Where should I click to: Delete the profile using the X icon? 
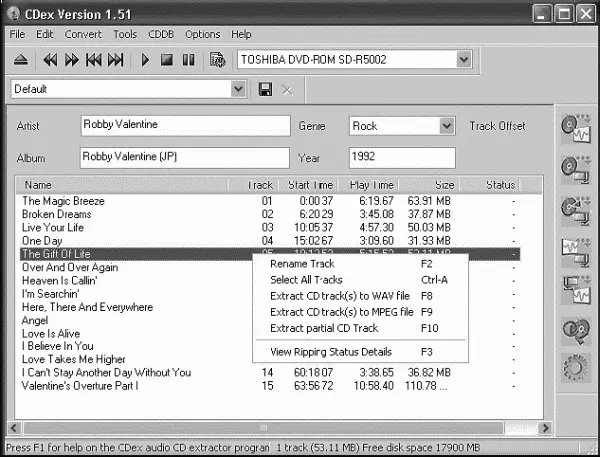287,90
